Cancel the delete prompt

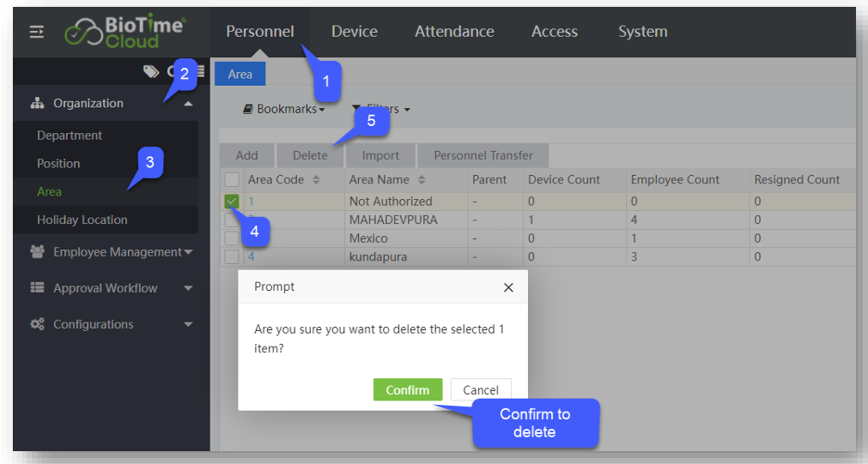(x=481, y=389)
